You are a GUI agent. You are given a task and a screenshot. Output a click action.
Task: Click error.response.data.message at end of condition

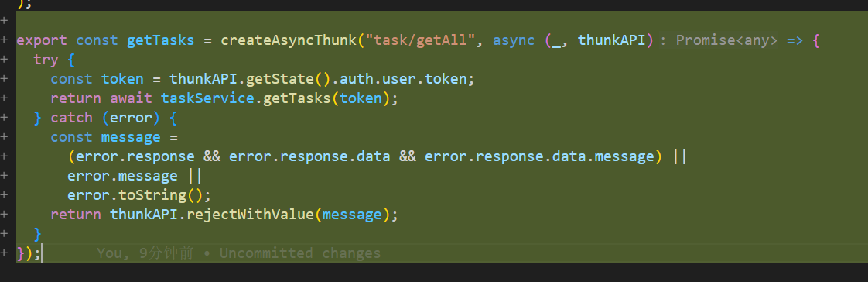(539, 156)
